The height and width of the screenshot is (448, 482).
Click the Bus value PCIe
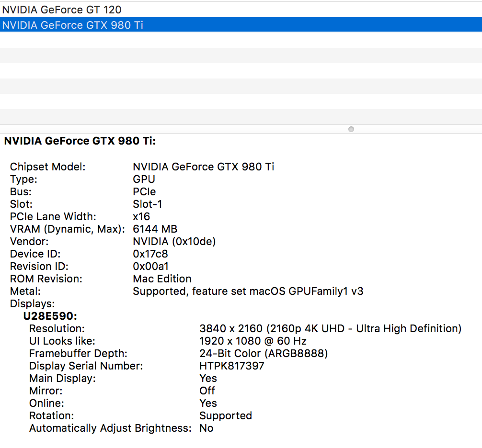(x=144, y=191)
